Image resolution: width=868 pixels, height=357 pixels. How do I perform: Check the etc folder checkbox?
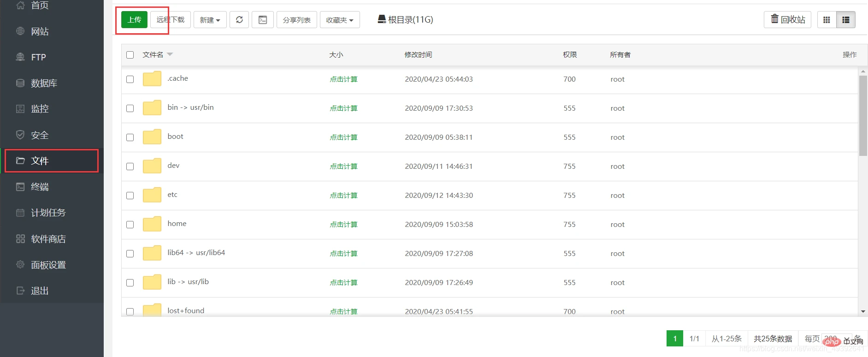pos(130,196)
